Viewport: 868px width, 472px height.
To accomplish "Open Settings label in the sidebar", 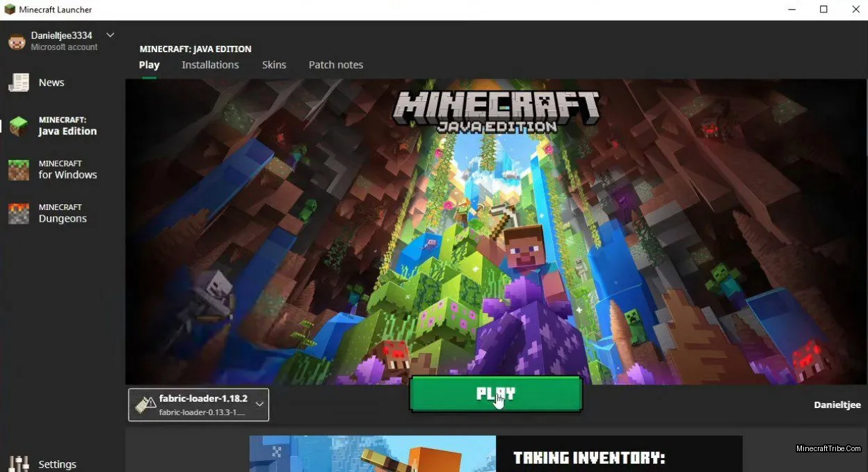I will pyautogui.click(x=57, y=464).
